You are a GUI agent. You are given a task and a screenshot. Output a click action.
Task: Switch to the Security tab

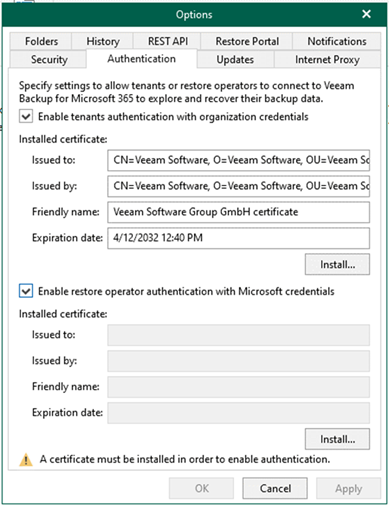coord(49,60)
